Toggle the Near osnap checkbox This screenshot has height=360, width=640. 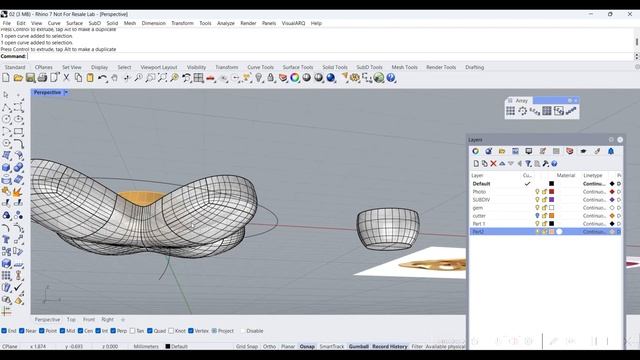[22, 331]
